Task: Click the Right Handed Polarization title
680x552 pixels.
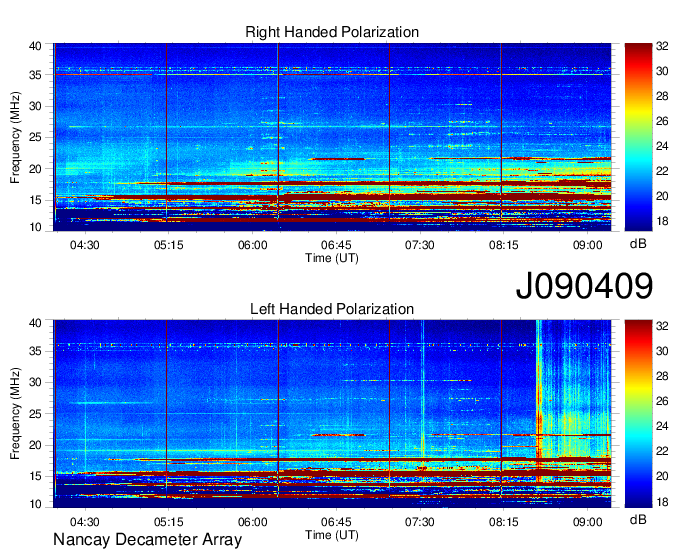Action: pyautogui.click(x=332, y=32)
